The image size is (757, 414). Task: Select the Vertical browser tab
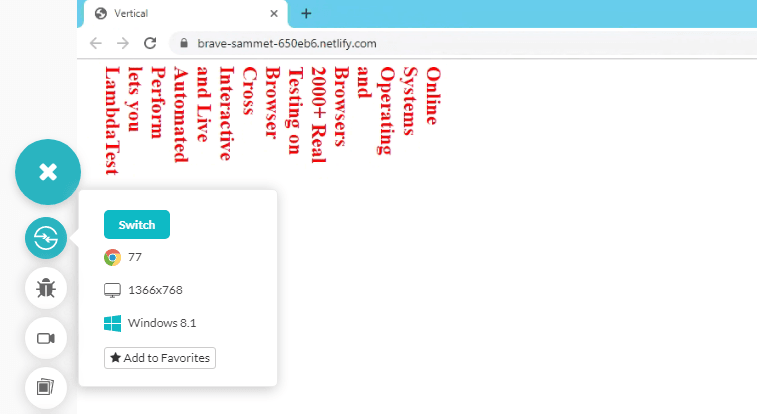coord(186,14)
